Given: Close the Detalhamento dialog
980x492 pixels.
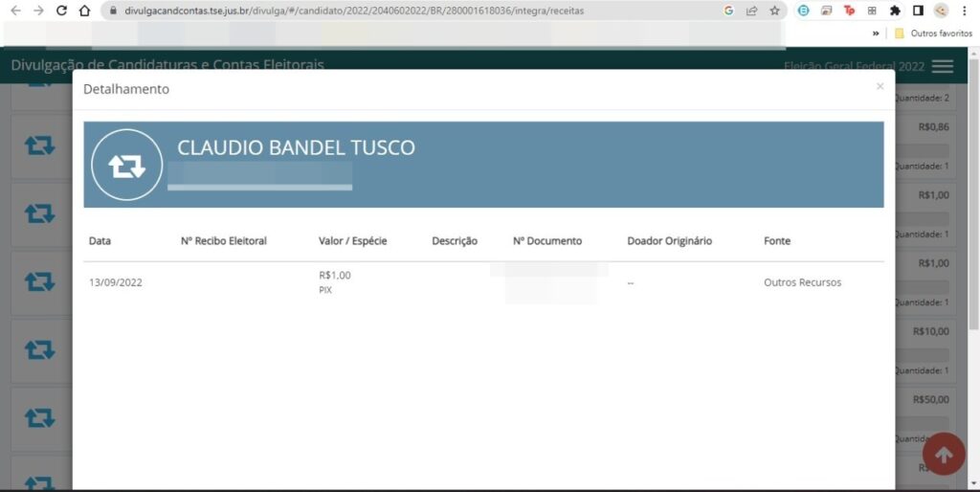Looking at the screenshot, I should point(880,86).
